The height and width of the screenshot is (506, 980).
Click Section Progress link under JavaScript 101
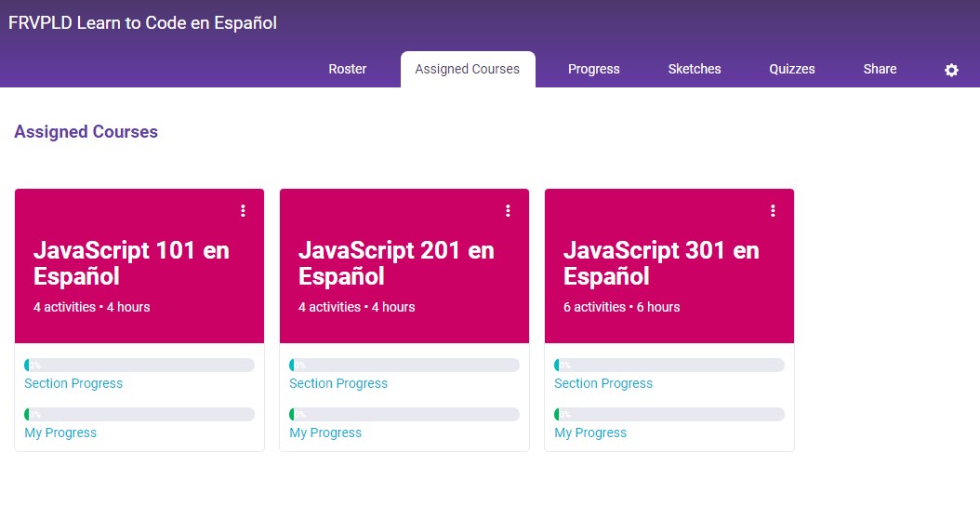click(x=73, y=383)
